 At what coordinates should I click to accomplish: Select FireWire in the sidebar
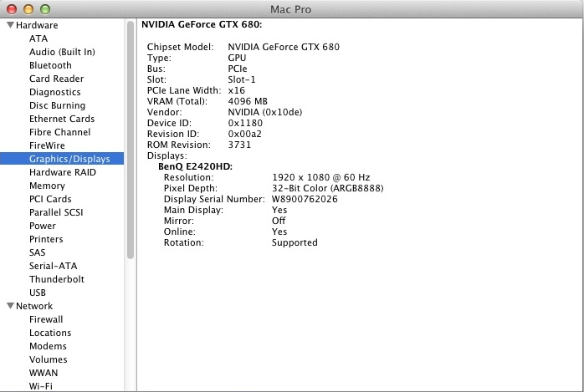47,145
